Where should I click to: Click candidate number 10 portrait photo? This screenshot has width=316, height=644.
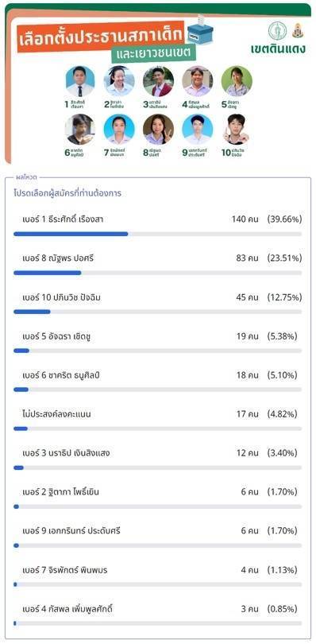[x=237, y=130]
